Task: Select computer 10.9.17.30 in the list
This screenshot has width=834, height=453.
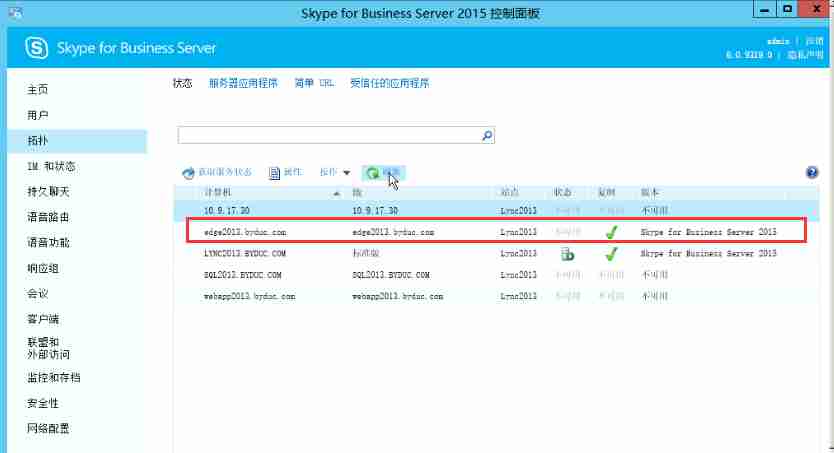Action: tap(227, 211)
